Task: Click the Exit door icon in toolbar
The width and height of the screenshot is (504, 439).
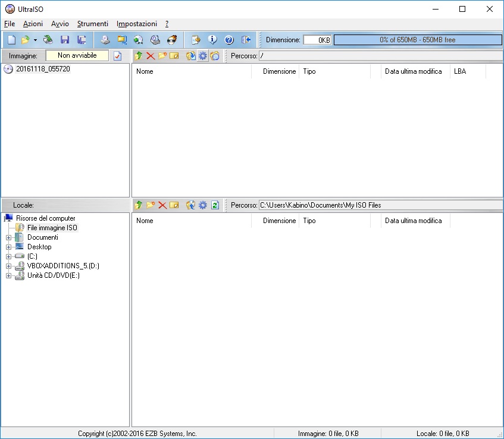Action: pos(246,40)
